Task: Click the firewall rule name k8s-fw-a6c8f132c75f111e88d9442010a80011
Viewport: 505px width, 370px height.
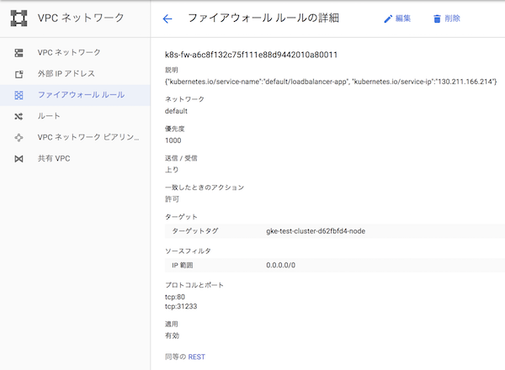Action: click(251, 55)
